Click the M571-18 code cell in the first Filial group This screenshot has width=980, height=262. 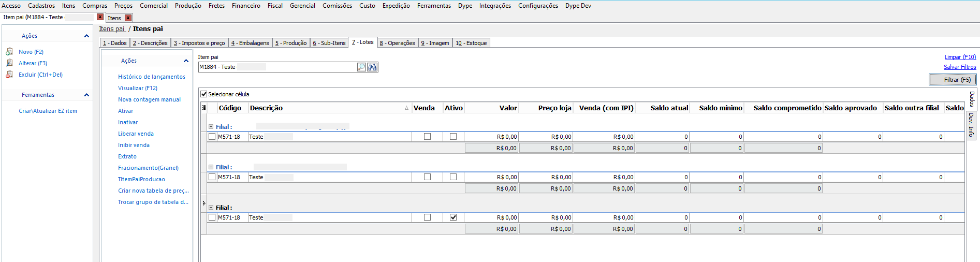232,137
